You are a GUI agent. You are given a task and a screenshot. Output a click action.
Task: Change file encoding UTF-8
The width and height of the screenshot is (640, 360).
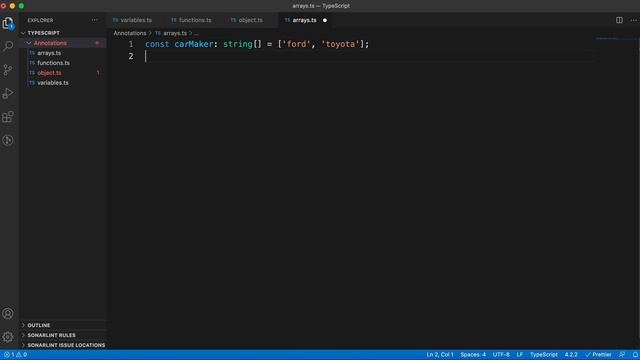501,355
